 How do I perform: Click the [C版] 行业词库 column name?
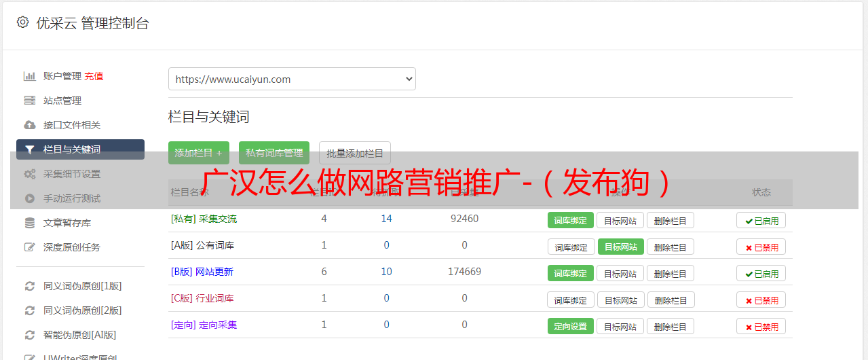[202, 298]
